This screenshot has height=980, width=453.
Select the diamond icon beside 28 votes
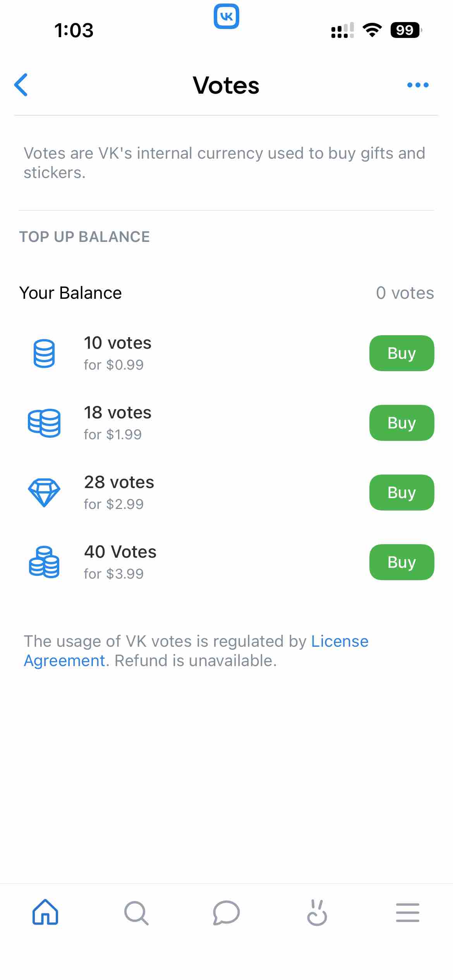44,492
